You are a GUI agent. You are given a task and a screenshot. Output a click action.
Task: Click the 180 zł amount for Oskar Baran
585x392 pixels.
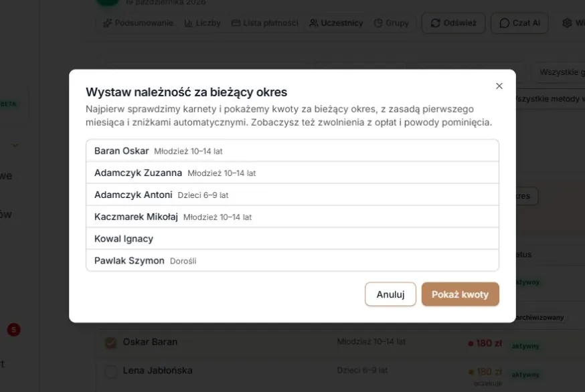click(x=489, y=343)
